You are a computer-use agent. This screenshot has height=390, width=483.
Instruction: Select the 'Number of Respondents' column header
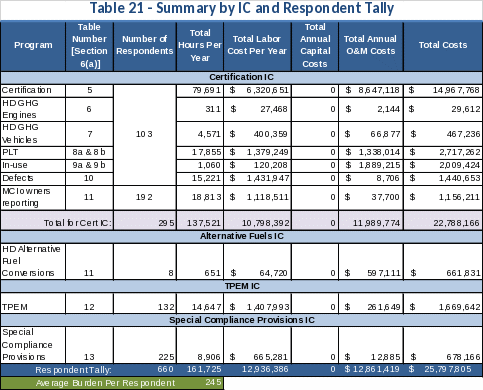tap(145, 45)
